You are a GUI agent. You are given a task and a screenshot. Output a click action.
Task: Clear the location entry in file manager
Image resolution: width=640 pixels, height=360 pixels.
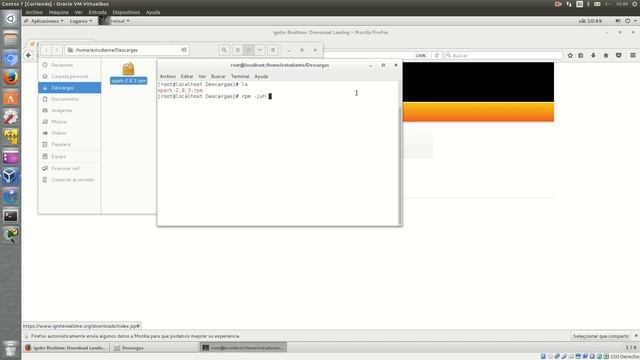click(x=184, y=50)
